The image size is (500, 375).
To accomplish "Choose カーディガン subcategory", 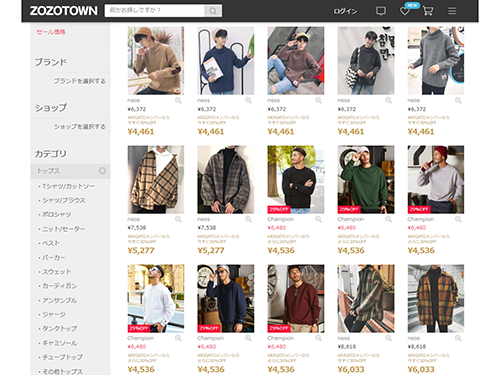I will click(59, 286).
